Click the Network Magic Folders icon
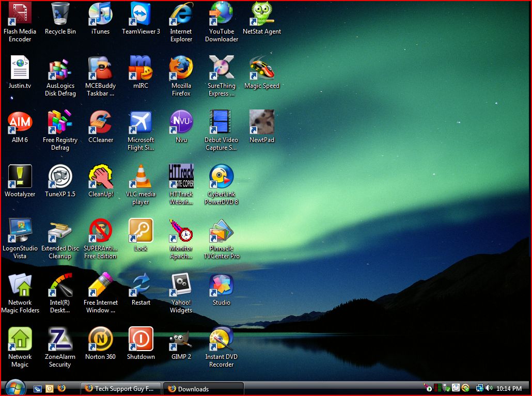This screenshot has width=532, height=396. pos(20,284)
